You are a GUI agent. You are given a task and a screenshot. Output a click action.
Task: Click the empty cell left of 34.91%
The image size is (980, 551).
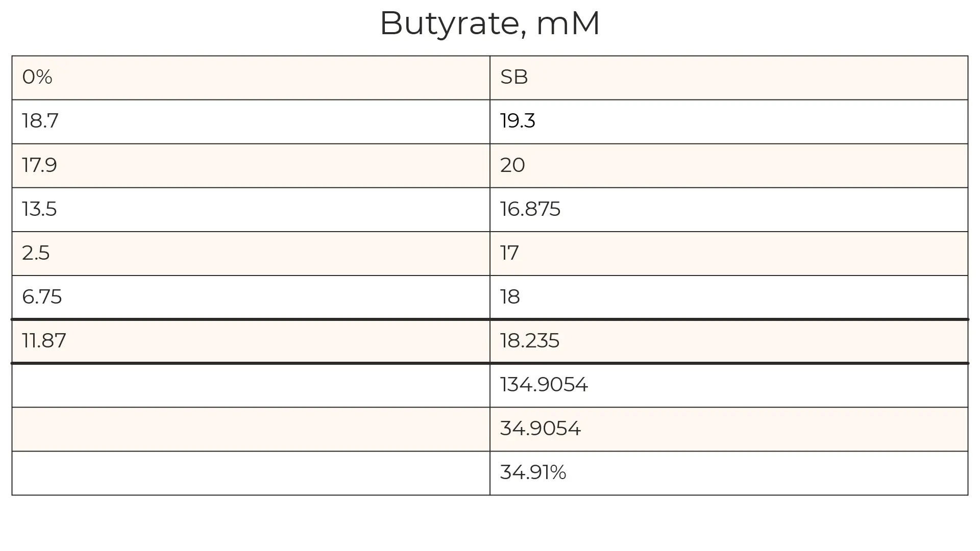pos(250,472)
